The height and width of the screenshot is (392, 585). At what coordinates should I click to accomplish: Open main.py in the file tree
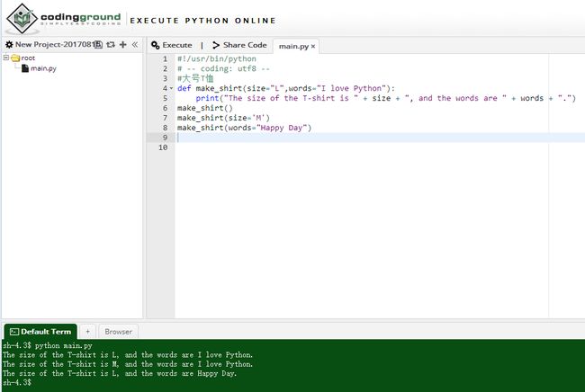[43, 68]
